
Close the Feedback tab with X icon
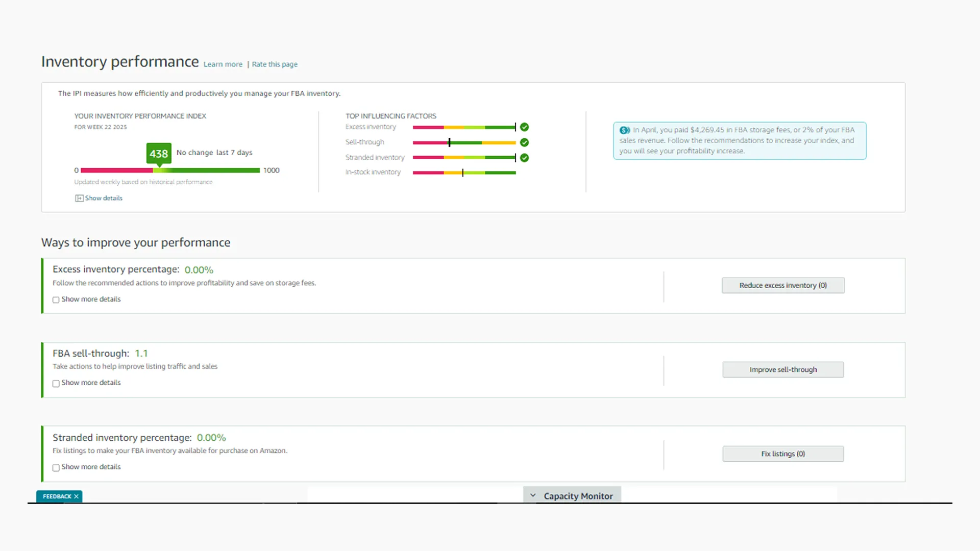(77, 496)
